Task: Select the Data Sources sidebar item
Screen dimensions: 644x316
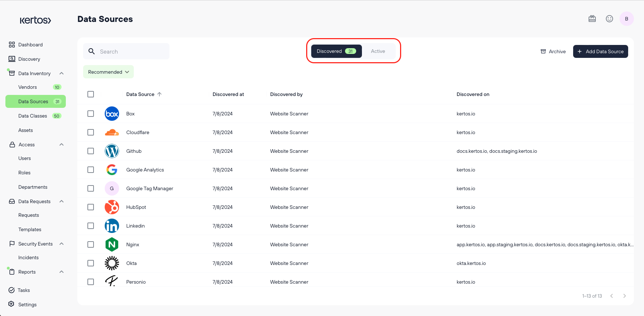Action: coord(36,101)
